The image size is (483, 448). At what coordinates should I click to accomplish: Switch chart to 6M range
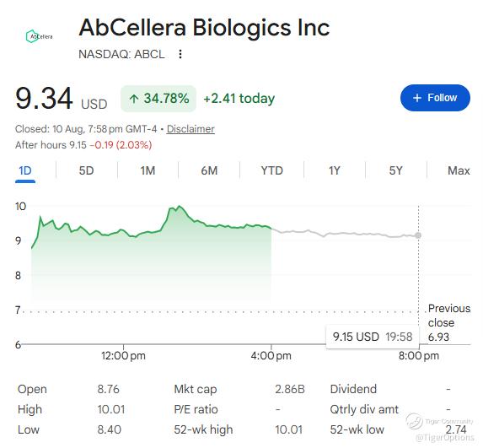pyautogui.click(x=209, y=170)
